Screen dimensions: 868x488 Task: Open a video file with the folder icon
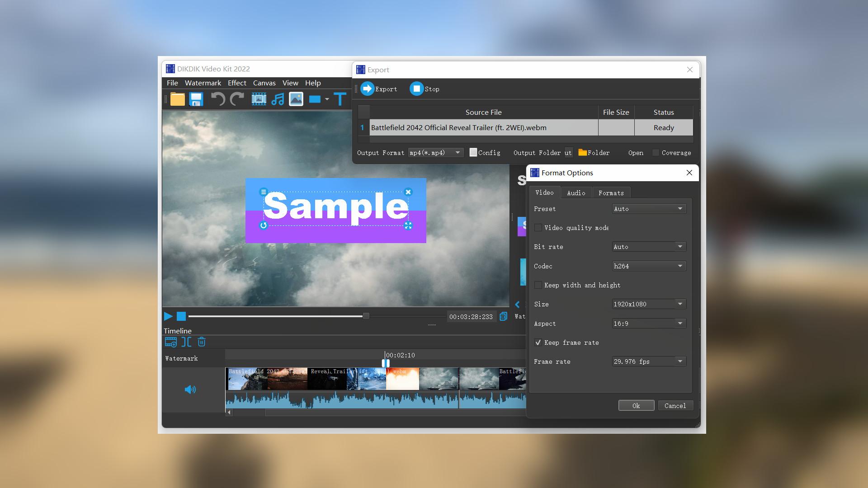[x=177, y=99]
